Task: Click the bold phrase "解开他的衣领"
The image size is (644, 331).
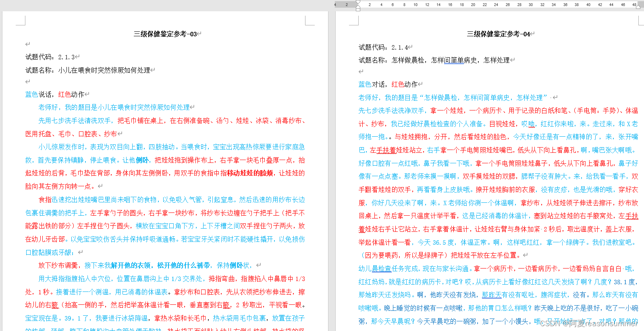Action: tap(131, 265)
